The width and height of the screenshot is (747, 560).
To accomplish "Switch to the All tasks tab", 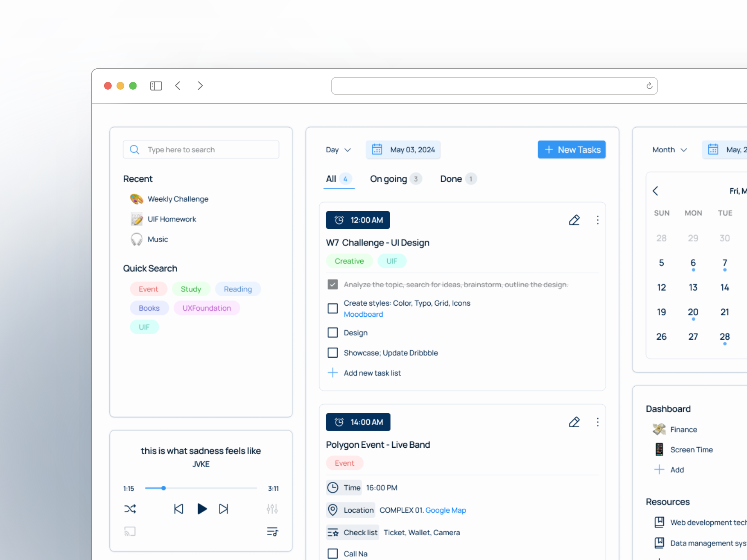I will (339, 179).
